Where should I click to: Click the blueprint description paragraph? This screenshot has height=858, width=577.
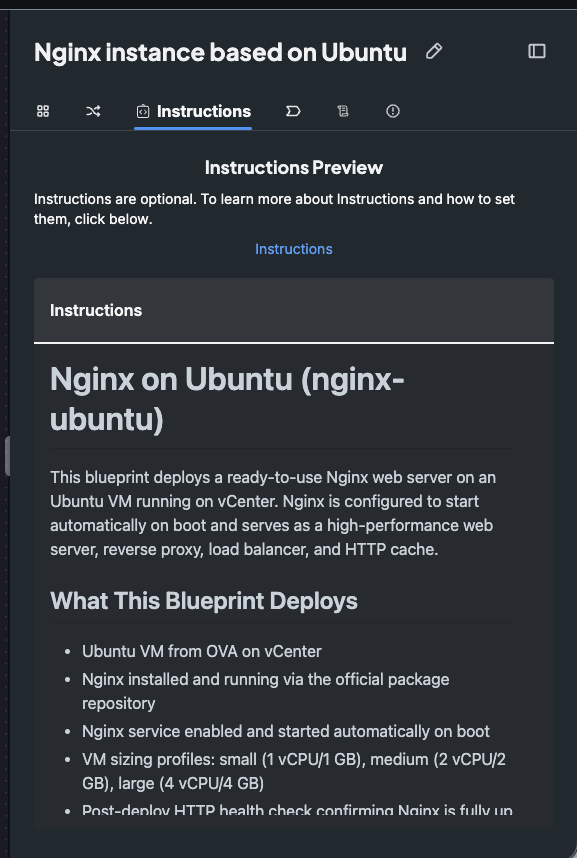273,513
